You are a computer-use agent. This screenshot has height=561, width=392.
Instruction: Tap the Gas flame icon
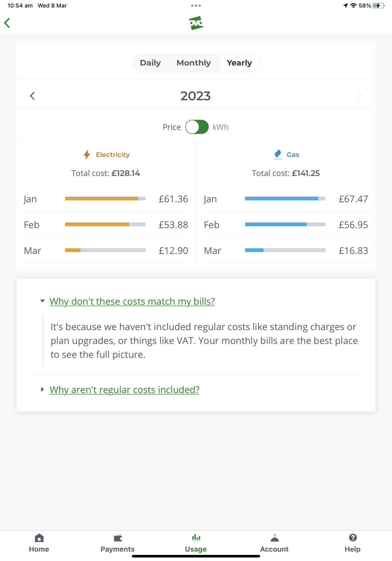click(278, 154)
